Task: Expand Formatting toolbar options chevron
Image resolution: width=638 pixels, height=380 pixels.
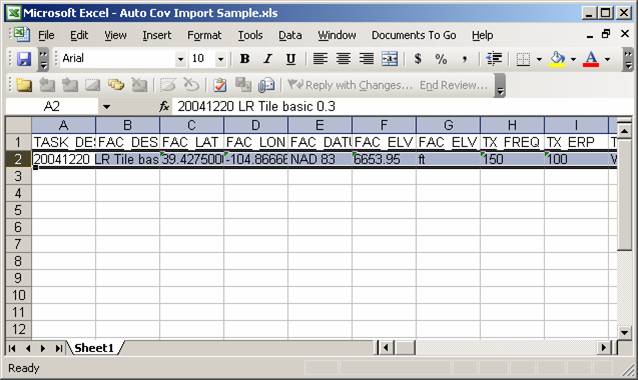Action: 629,59
